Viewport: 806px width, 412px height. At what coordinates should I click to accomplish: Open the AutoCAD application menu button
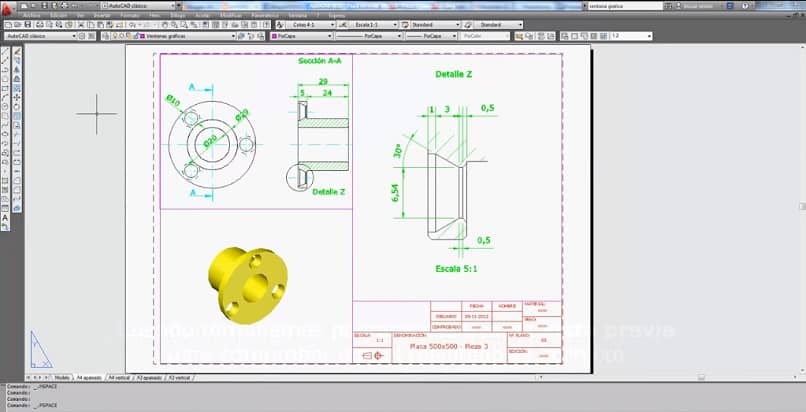point(7,9)
